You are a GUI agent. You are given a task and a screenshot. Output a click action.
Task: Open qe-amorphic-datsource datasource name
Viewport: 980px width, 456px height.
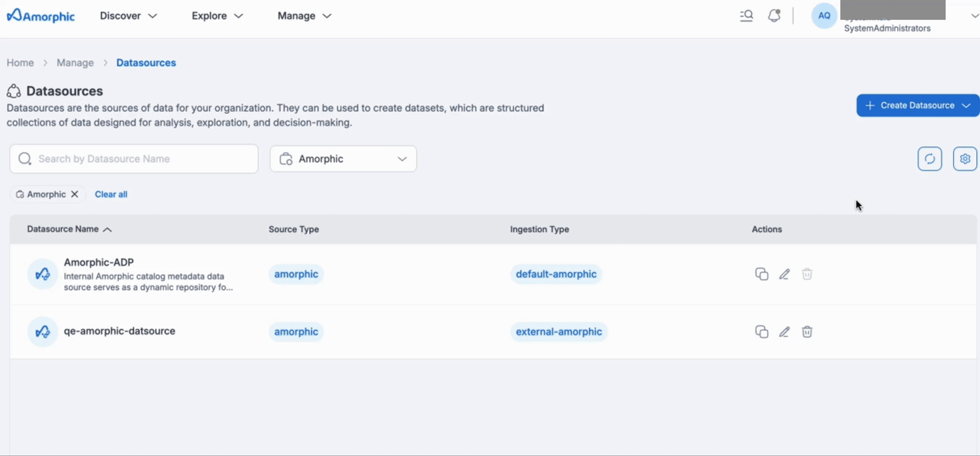(119, 331)
